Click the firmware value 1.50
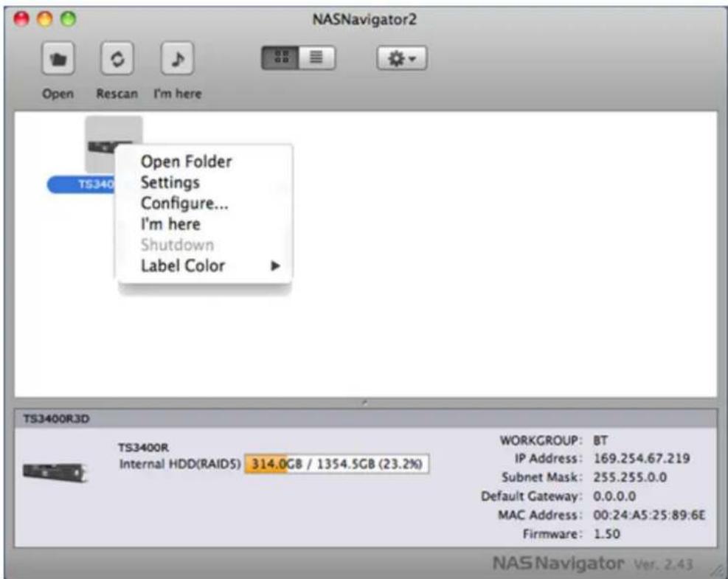 (607, 534)
